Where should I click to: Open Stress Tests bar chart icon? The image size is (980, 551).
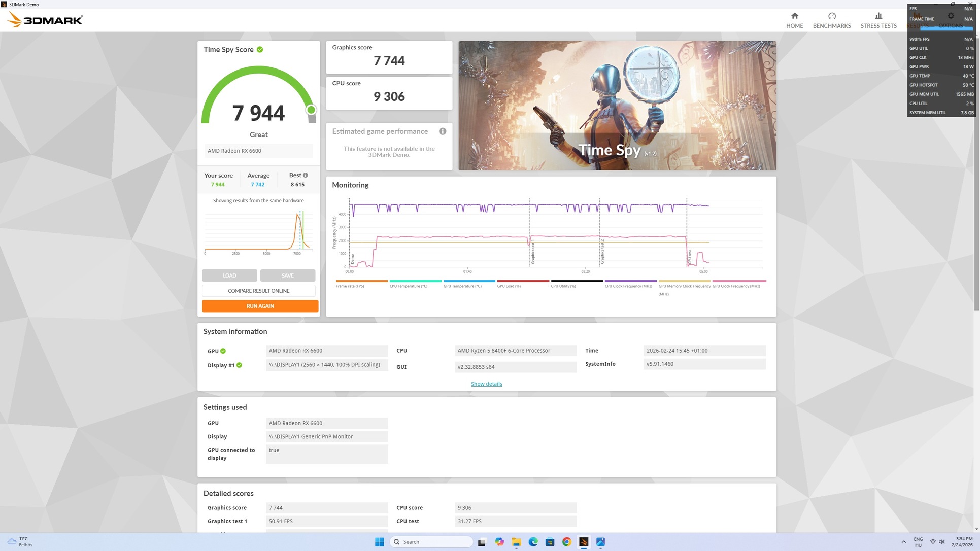pos(878,16)
